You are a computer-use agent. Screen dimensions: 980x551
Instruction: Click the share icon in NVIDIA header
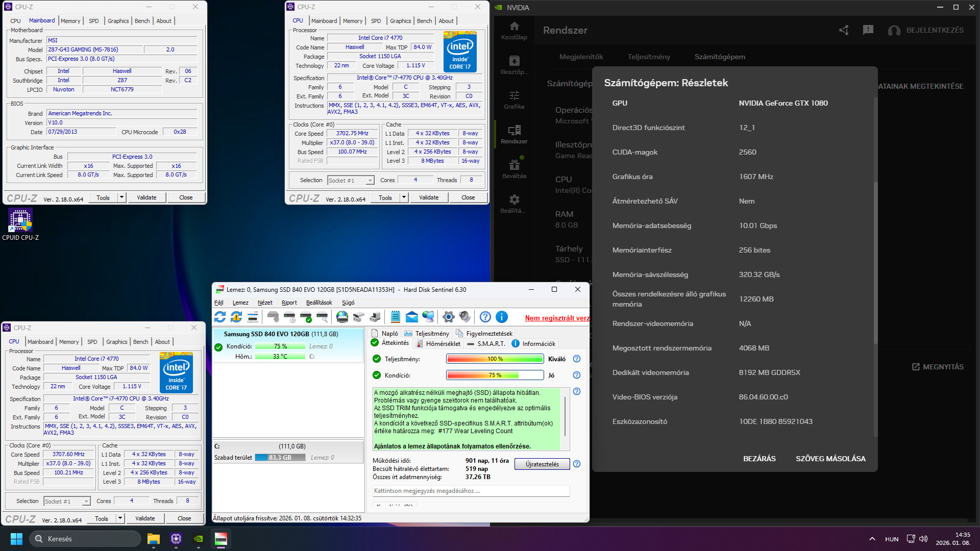tap(844, 30)
